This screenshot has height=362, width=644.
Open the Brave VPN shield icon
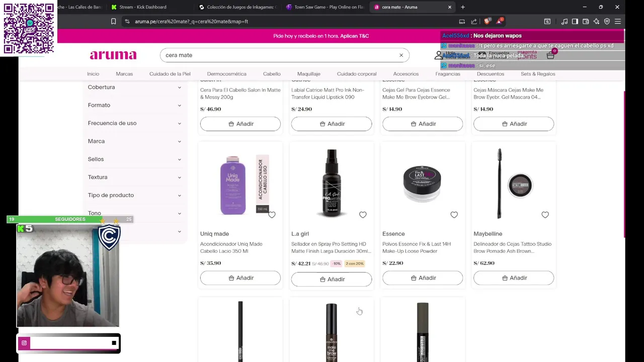[607, 22]
